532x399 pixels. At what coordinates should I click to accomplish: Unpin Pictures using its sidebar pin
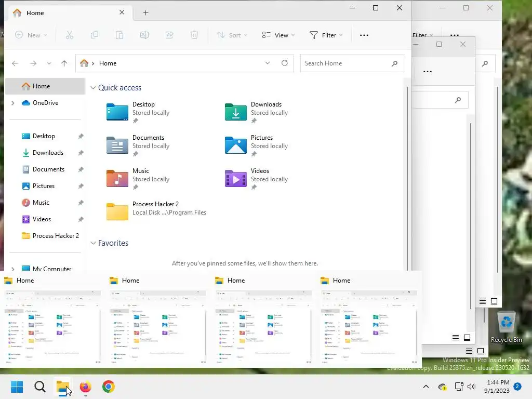click(81, 186)
